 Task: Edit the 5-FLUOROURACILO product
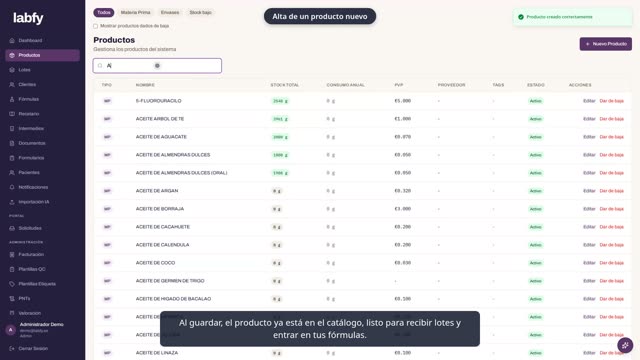pyautogui.click(x=589, y=101)
